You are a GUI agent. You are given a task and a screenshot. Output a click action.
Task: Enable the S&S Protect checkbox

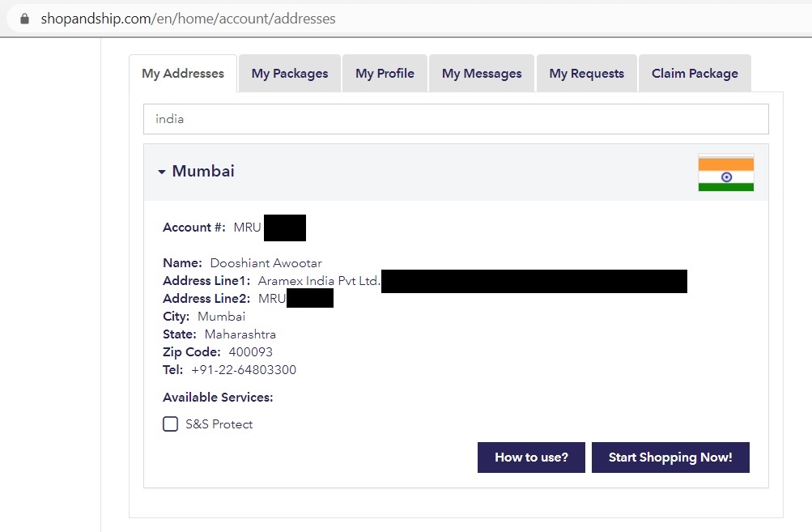(x=170, y=424)
